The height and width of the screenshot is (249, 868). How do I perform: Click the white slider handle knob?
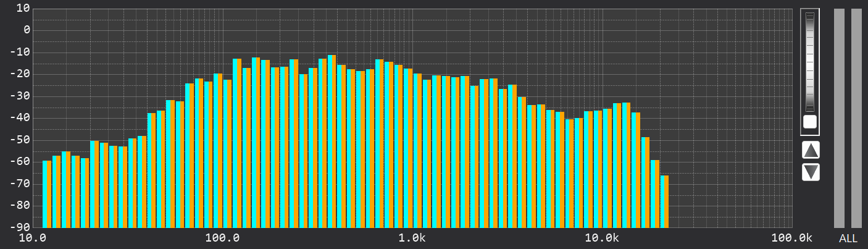(810, 121)
